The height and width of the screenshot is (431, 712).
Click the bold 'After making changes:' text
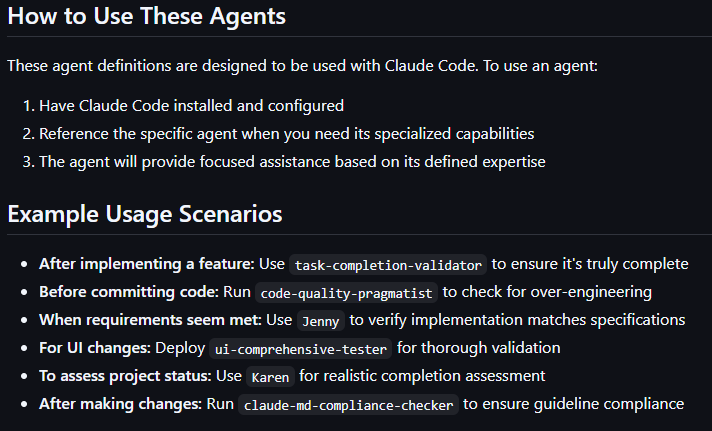tap(120, 404)
